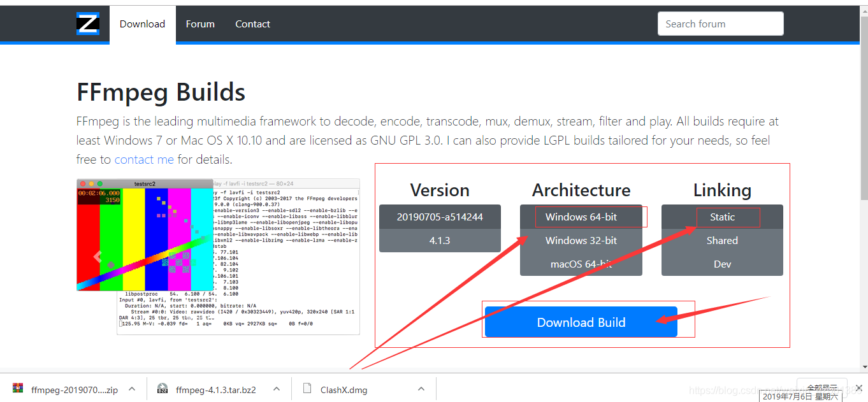Expand options for ffmpeg zip download
868x402 pixels.
tap(132, 389)
